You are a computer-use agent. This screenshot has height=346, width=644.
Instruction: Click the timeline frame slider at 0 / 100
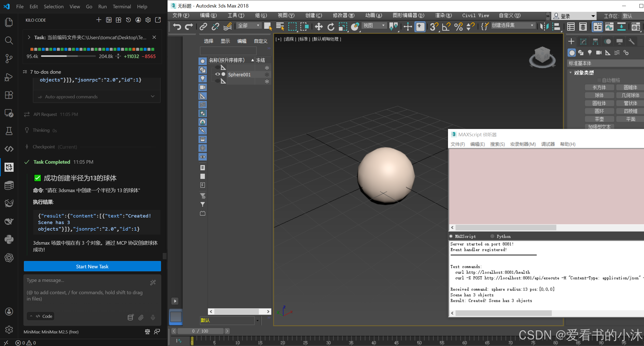tap(200, 331)
